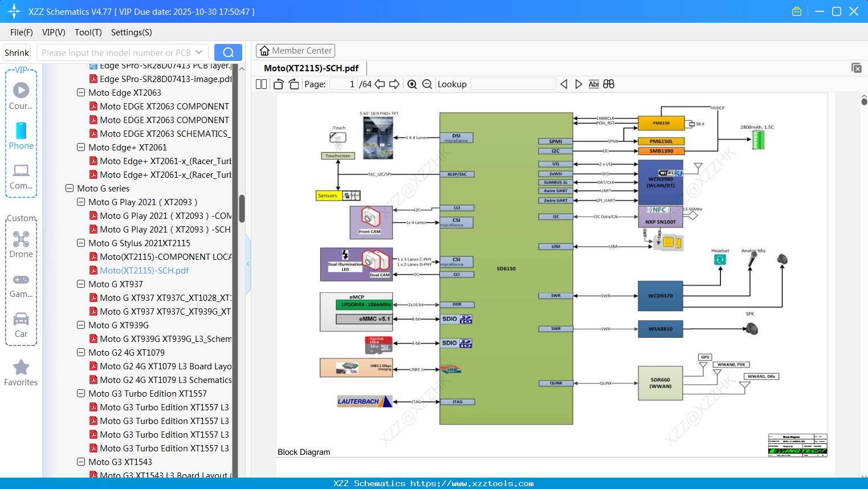Find next lookup result

[x=578, y=84]
